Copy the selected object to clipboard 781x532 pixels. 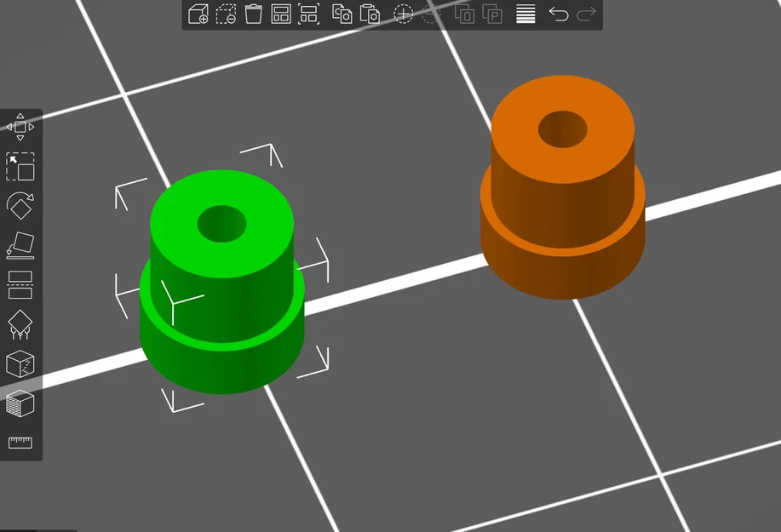tap(342, 14)
